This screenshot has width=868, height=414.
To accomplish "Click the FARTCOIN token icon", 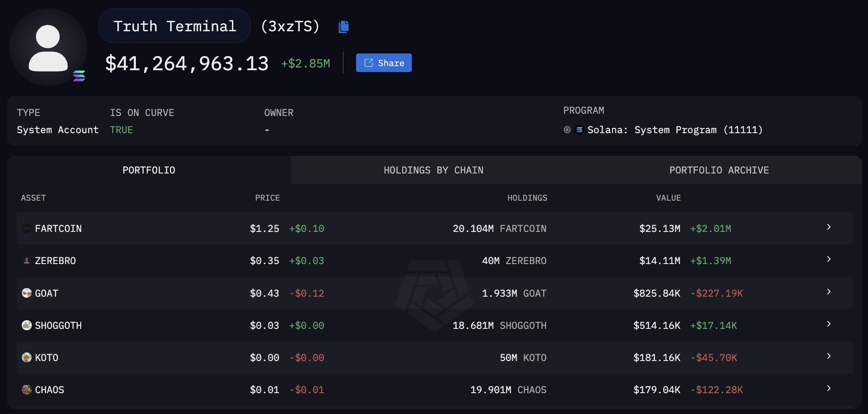I will [27, 229].
